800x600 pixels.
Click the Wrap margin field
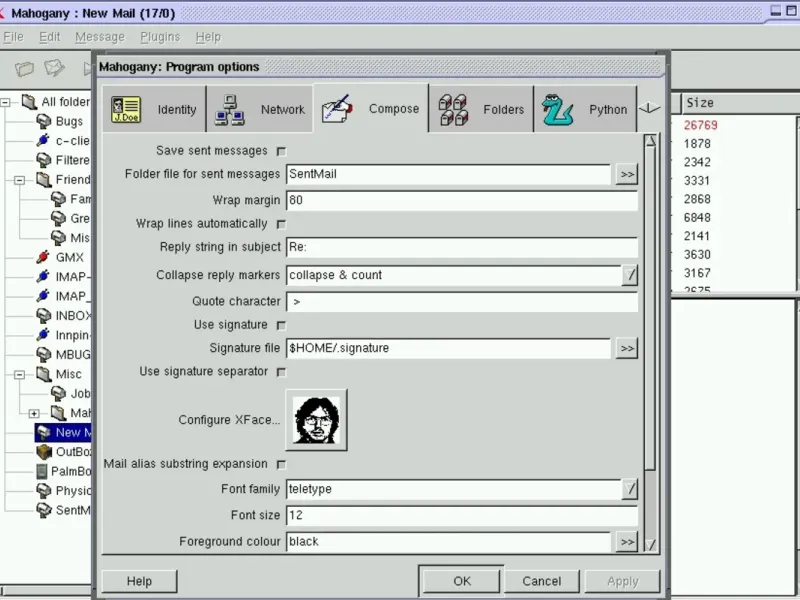click(462, 201)
